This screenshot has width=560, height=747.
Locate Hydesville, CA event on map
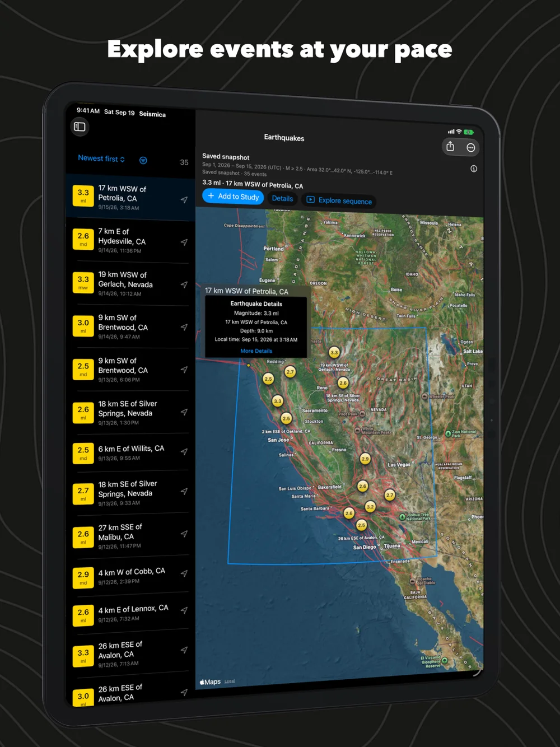[x=184, y=242]
